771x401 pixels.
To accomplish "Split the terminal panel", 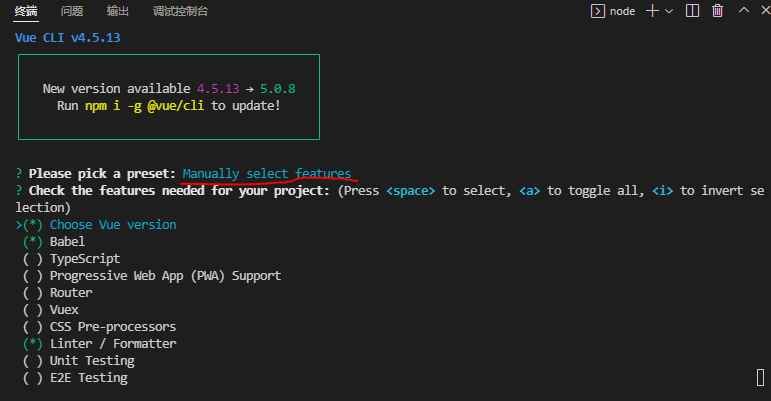I will pos(692,11).
